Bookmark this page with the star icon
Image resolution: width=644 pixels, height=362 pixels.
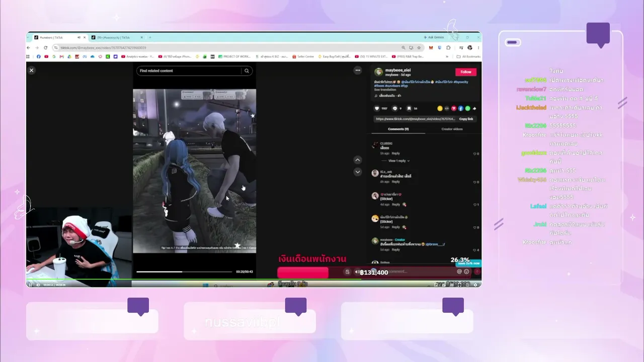419,48
